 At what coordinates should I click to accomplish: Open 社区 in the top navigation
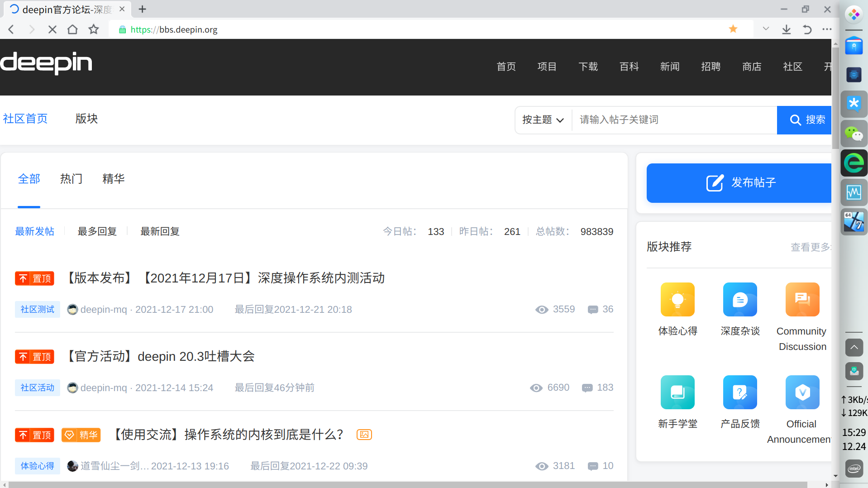point(792,67)
